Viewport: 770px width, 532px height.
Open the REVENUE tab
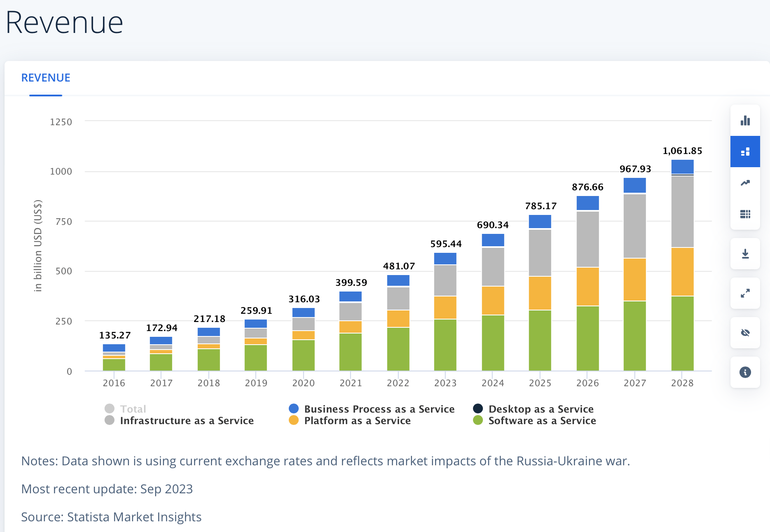pyautogui.click(x=46, y=78)
